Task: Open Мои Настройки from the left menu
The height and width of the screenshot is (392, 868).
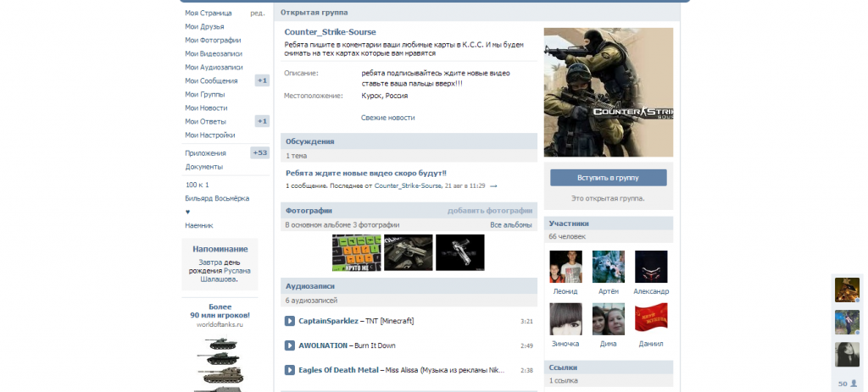Action: click(209, 135)
